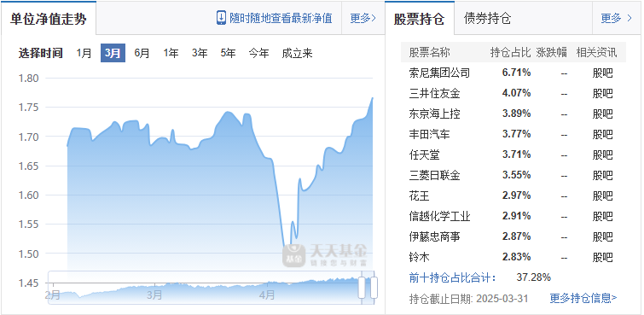The image size is (644, 315).
Task: Click the mobile phone download icon
Action: (221, 18)
